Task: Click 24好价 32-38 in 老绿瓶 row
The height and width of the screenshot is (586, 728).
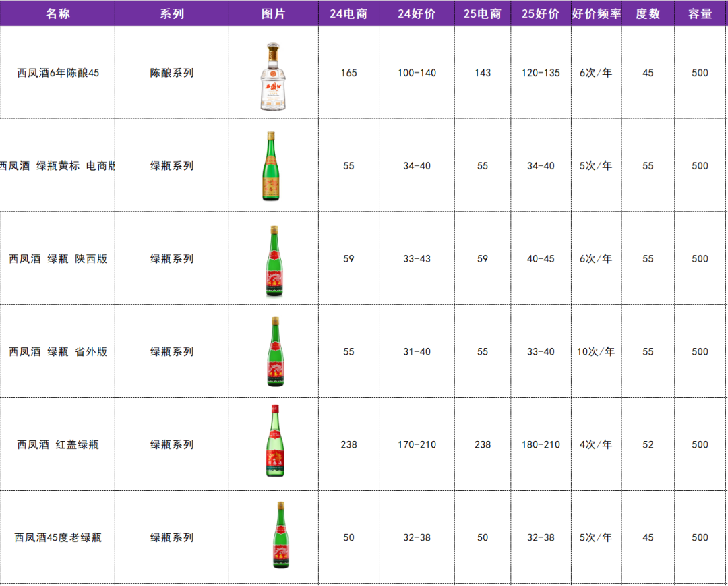Action: pos(417,537)
